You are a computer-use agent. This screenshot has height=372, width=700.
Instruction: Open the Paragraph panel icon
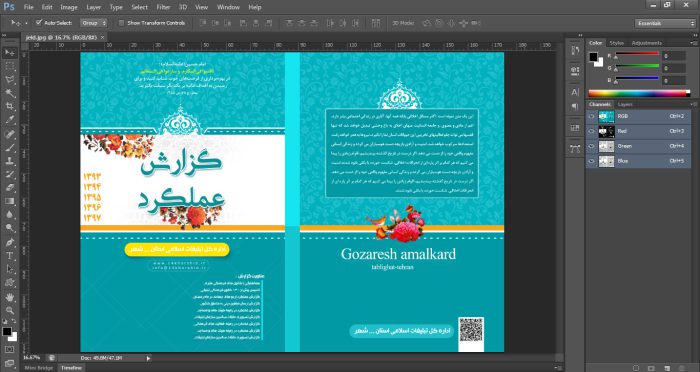click(x=575, y=107)
